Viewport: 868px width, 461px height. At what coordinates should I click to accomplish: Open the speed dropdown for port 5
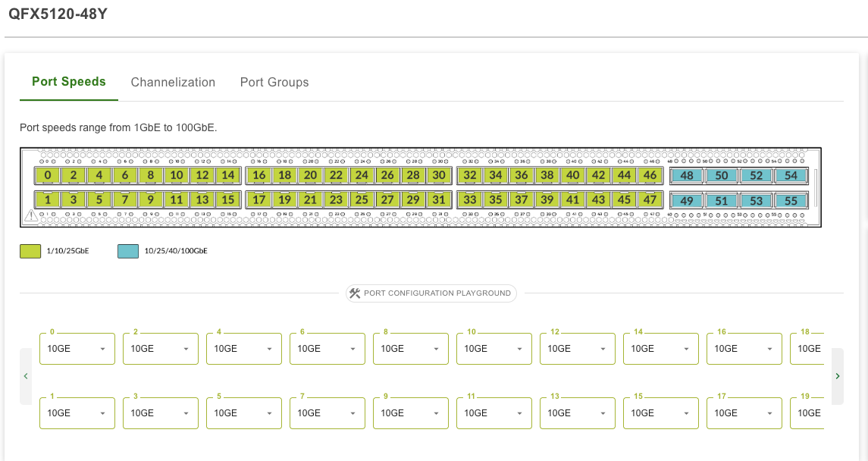click(x=244, y=412)
